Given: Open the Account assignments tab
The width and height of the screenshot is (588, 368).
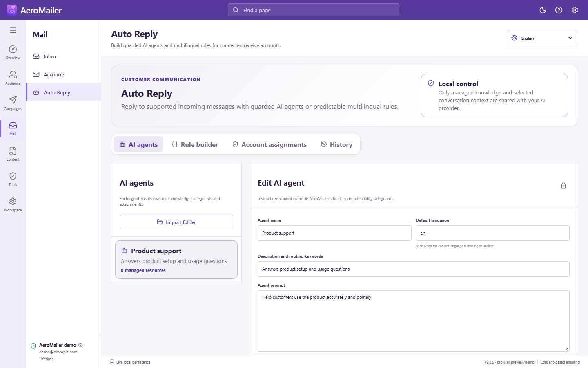Looking at the screenshot, I should pyautogui.click(x=269, y=144).
